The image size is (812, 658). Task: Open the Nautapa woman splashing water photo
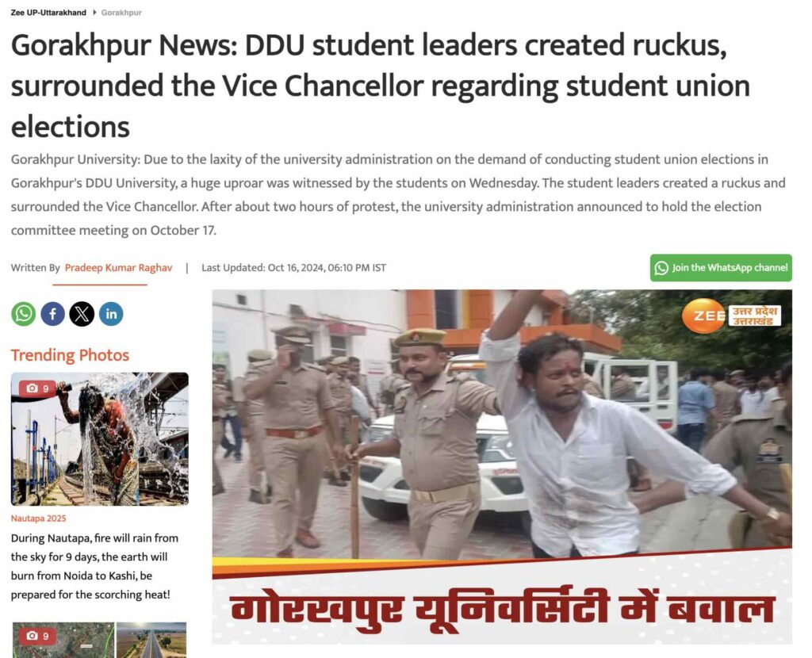pos(99,439)
